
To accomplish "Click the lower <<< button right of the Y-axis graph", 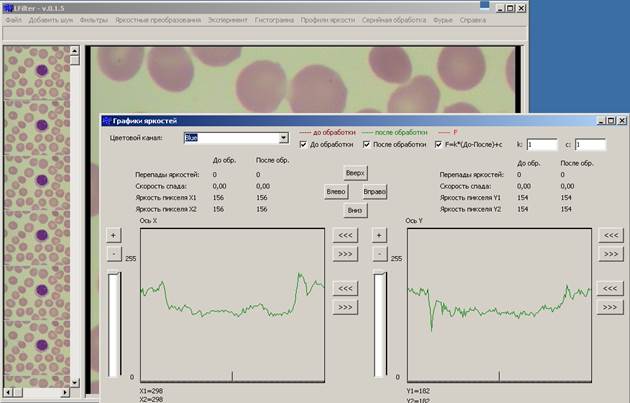I will click(x=610, y=288).
